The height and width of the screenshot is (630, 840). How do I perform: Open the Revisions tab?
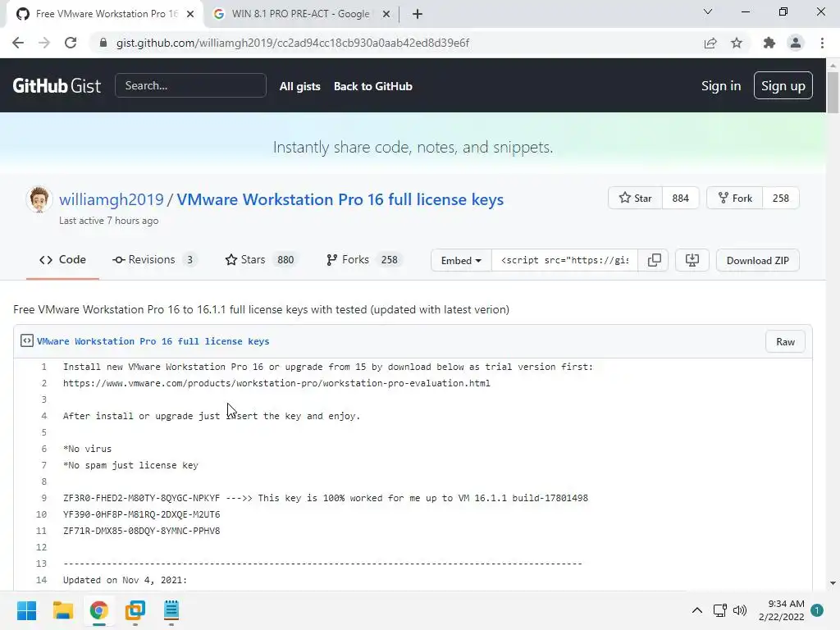(155, 260)
